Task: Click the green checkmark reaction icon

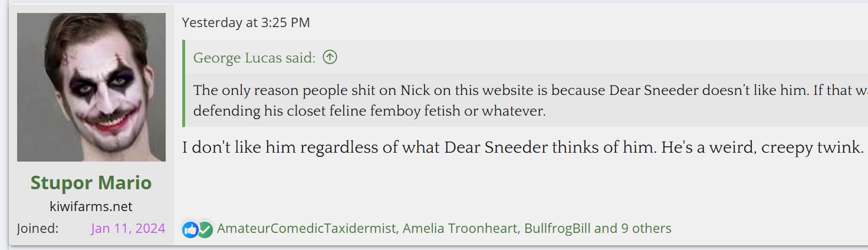Action: click(205, 229)
